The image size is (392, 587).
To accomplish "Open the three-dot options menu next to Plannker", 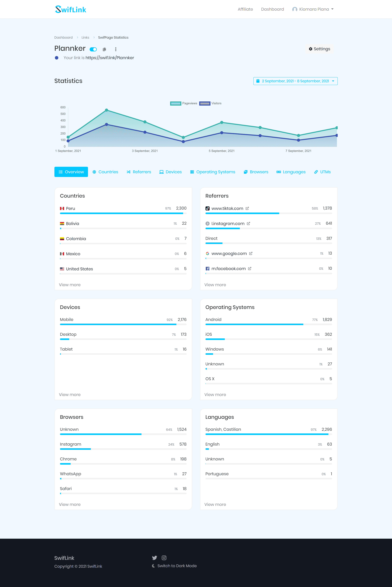I will [116, 49].
